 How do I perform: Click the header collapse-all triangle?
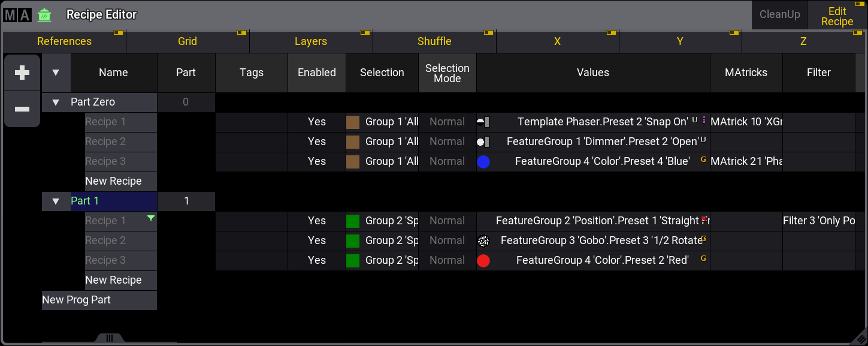[x=56, y=73]
